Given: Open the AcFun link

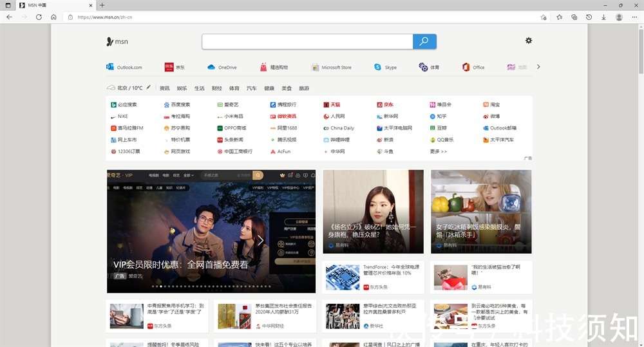Looking at the screenshot, I should (x=281, y=151).
